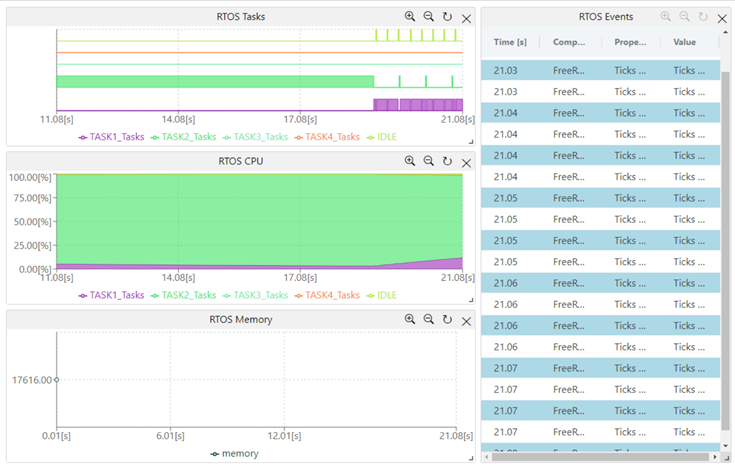This screenshot has height=464, width=735.
Task: Reset the RTOS Tasks chart view
Action: coord(447,17)
